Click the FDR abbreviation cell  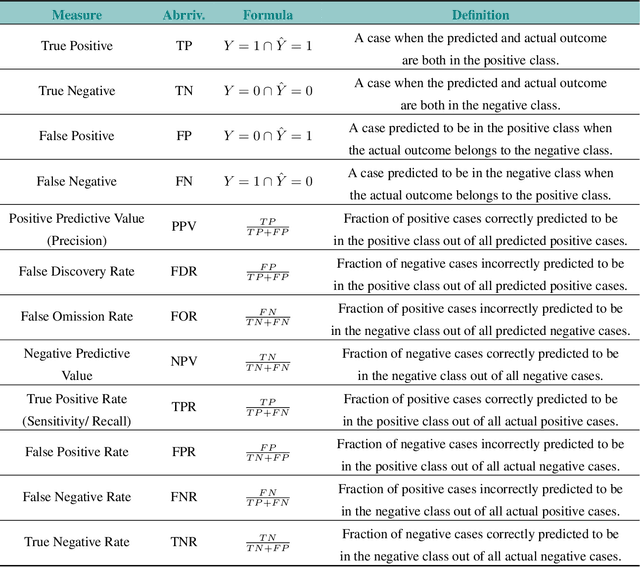pyautogui.click(x=183, y=271)
